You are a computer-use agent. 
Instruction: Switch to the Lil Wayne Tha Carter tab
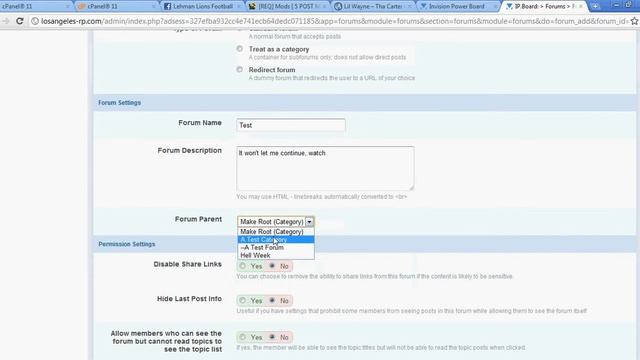tap(373, 7)
